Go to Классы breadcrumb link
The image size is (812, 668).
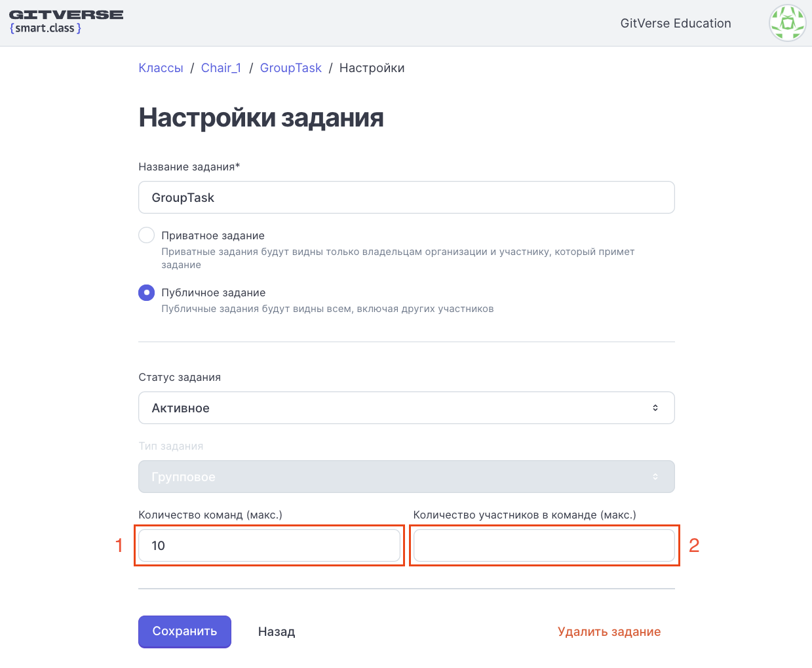click(161, 68)
